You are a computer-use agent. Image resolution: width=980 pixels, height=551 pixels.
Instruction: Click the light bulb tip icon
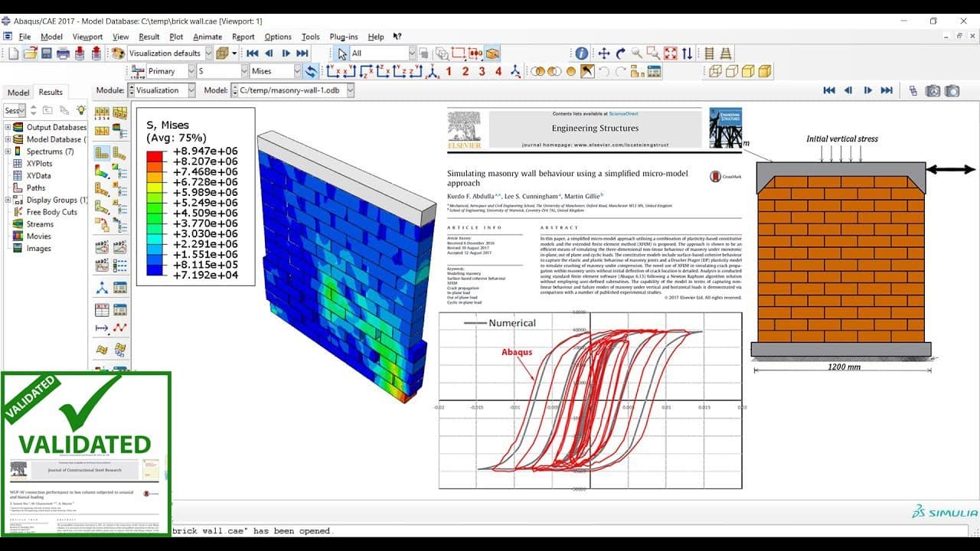[x=80, y=110]
